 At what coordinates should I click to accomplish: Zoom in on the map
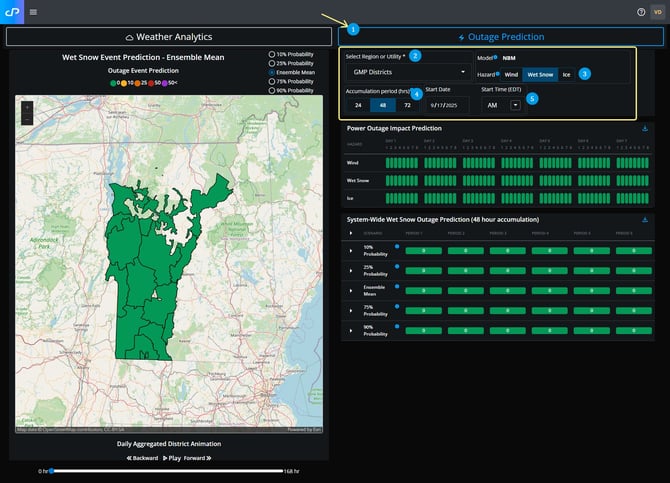coord(26,105)
